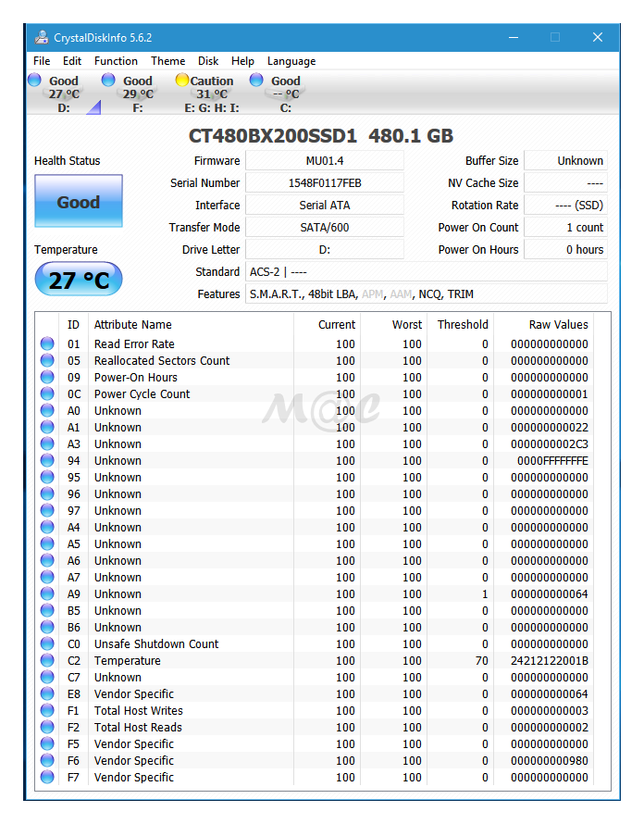The image size is (644, 824).
Task: Click status orb for attribute 94
Action: pos(47,460)
